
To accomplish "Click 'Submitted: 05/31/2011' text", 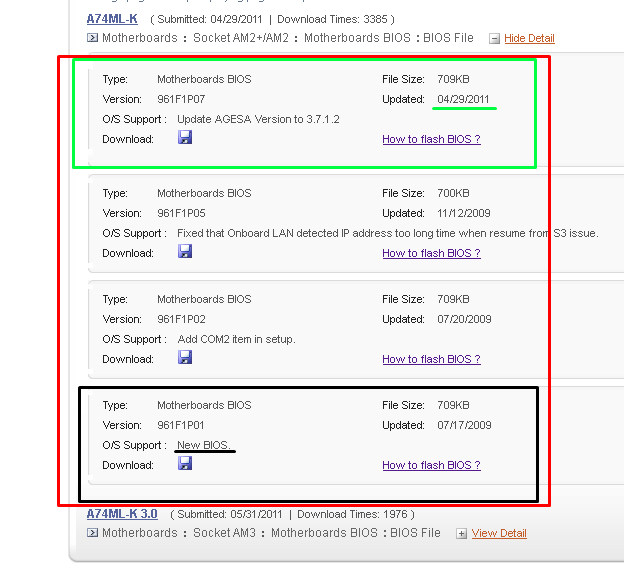I will (230, 514).
